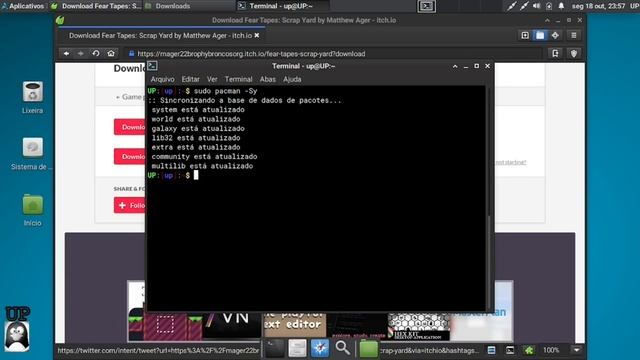Click the terminal icon in Terminal title bar

click(x=152, y=66)
